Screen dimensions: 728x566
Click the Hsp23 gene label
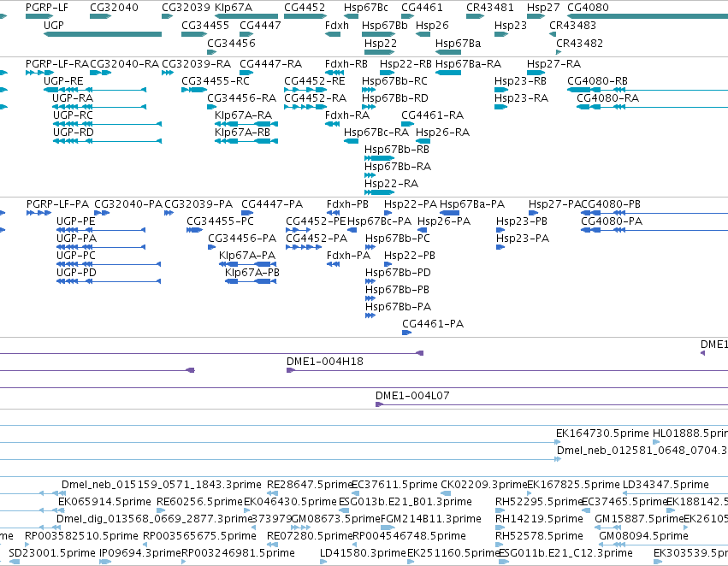tap(511, 26)
